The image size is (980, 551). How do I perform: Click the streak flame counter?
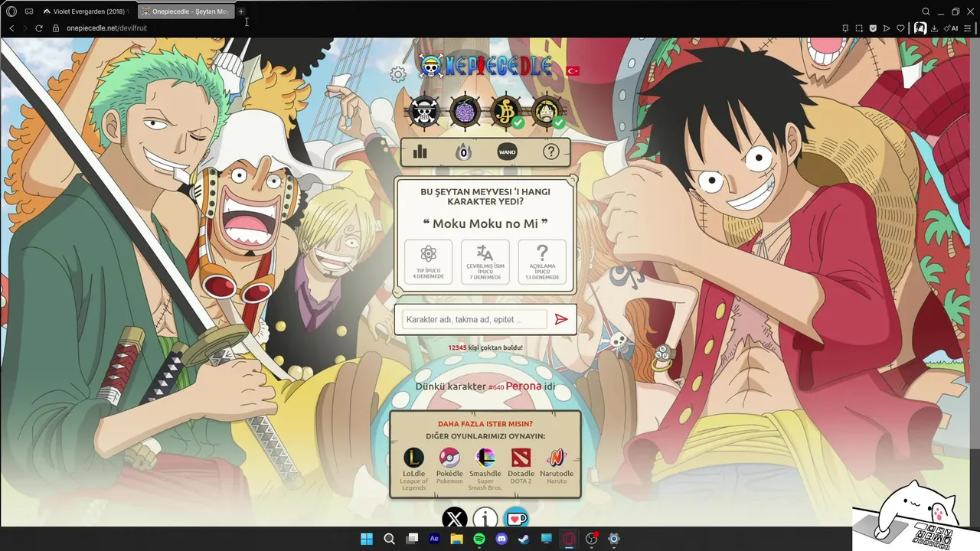pyautogui.click(x=463, y=152)
